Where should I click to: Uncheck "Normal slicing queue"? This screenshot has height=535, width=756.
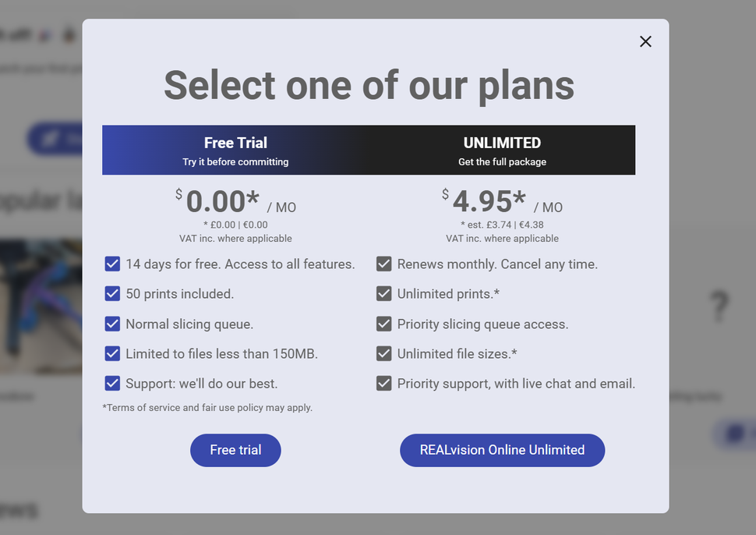(x=112, y=324)
